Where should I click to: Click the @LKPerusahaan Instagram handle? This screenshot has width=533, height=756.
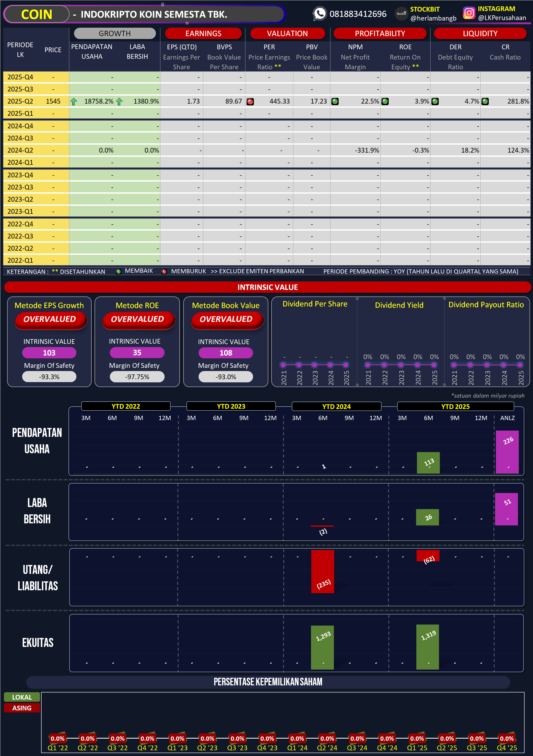pyautogui.click(x=502, y=18)
